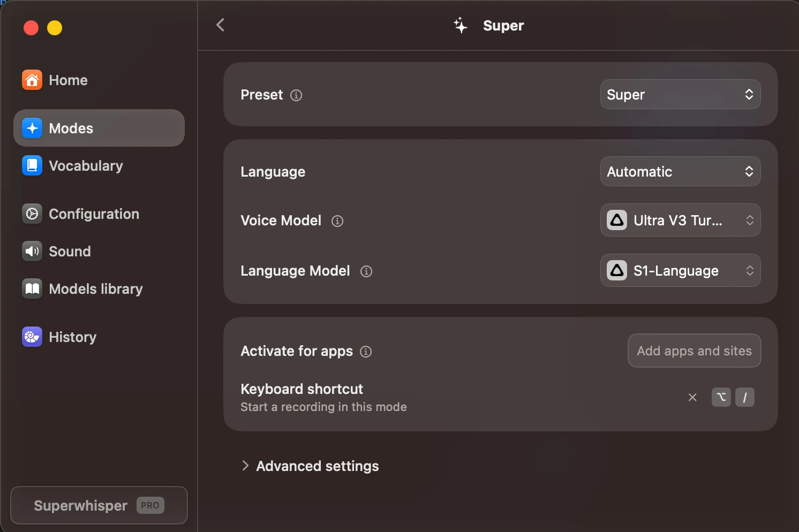Click the Voice Model label text
The height and width of the screenshot is (532, 799).
[x=281, y=221]
